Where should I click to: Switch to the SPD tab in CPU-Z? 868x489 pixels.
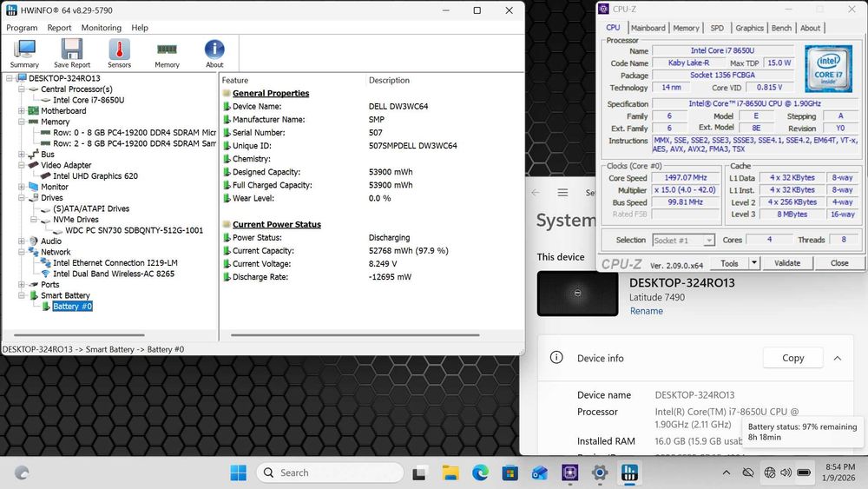[x=717, y=28]
